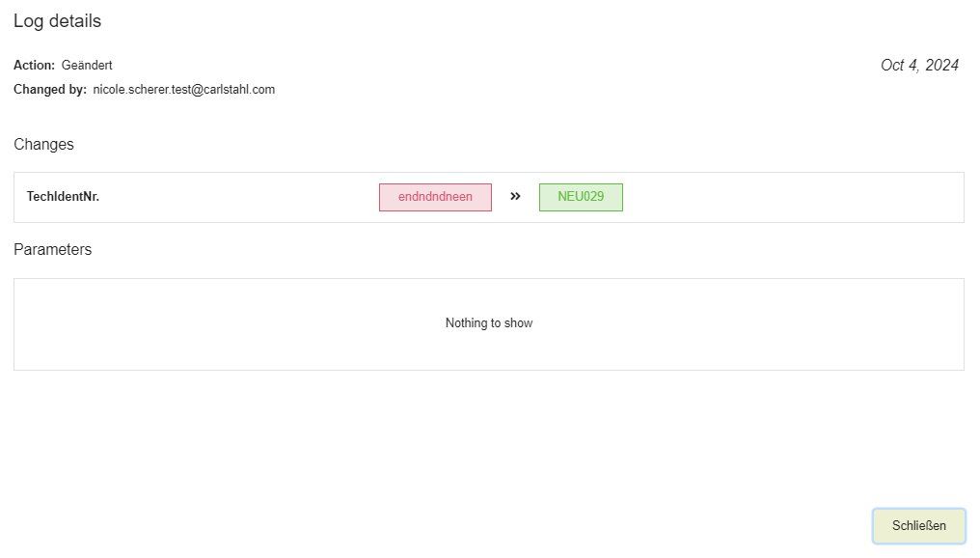Click the Oct 4, 2024 date
The image size is (980, 558).
919,66
